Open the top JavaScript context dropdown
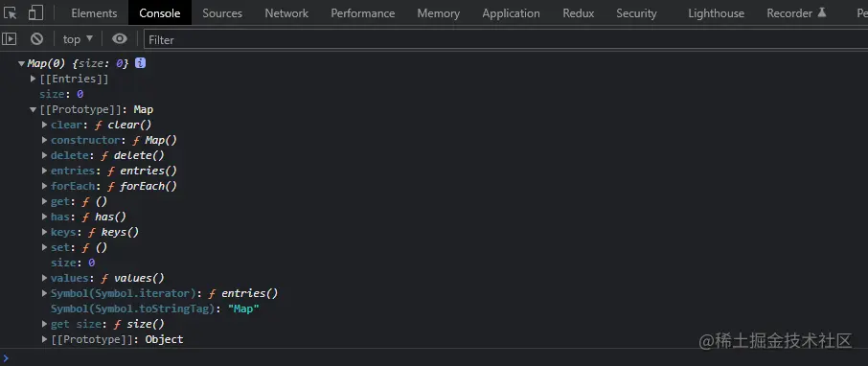868x366 pixels. coord(78,39)
